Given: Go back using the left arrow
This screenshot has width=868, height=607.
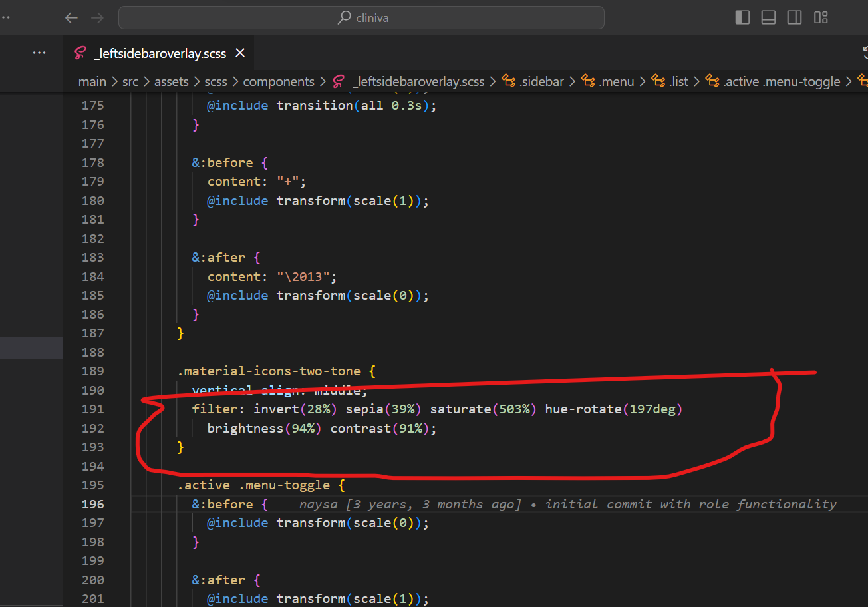Looking at the screenshot, I should coord(72,18).
